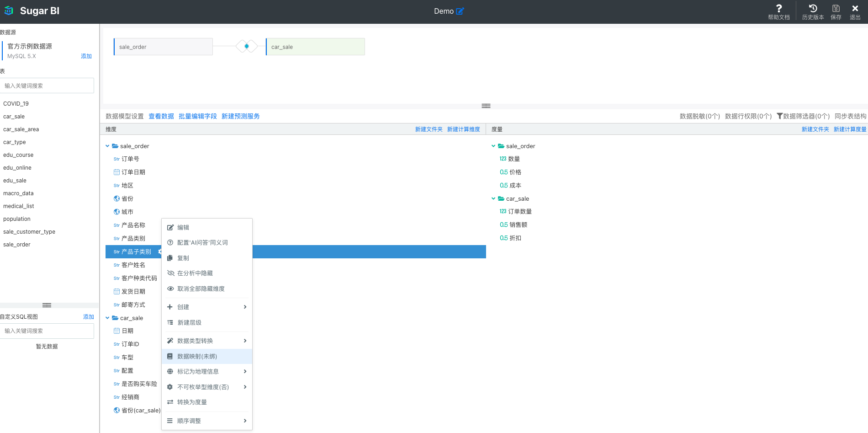Viewport: 868px width, 433px height.
Task: Click 新建文件夹 in the dimension header
Action: [429, 129]
